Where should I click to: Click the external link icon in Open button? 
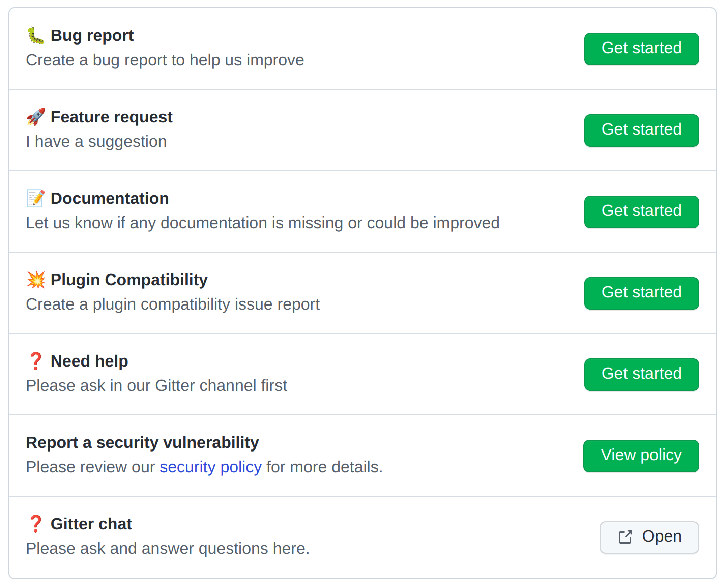[x=625, y=537]
